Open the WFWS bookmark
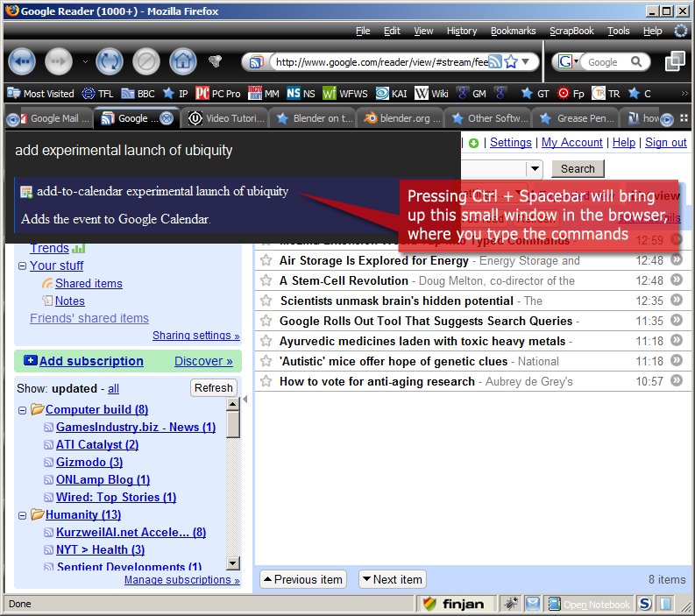Image resolution: width=695 pixels, height=616 pixels. tap(345, 94)
